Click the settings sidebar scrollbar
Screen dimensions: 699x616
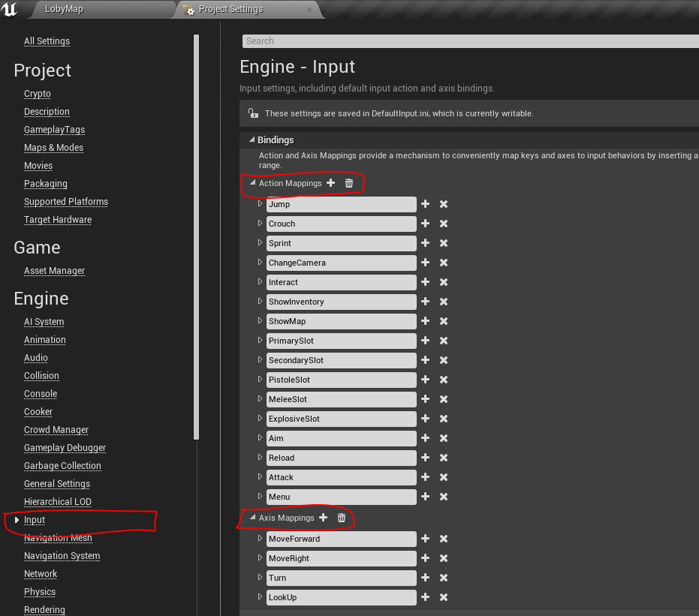pos(196,237)
